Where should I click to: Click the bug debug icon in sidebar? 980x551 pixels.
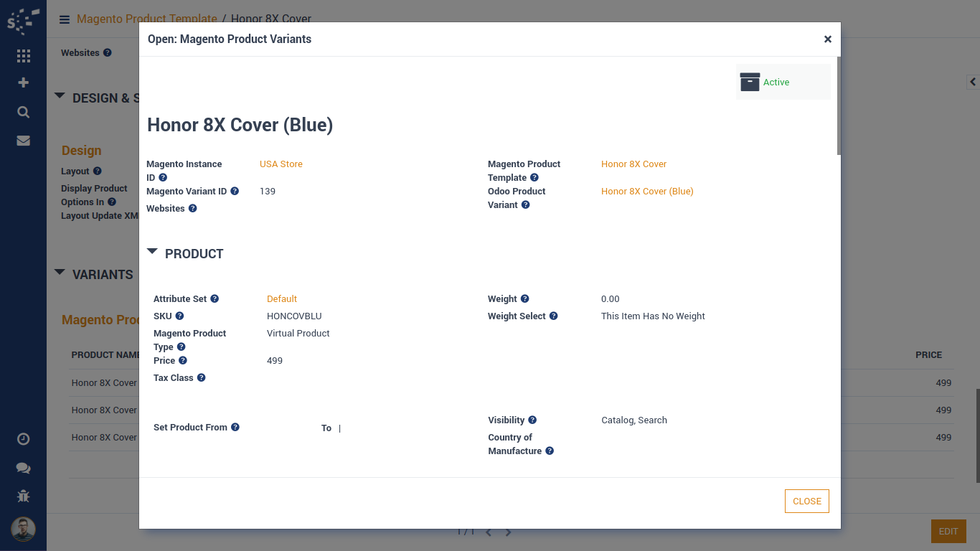23,496
